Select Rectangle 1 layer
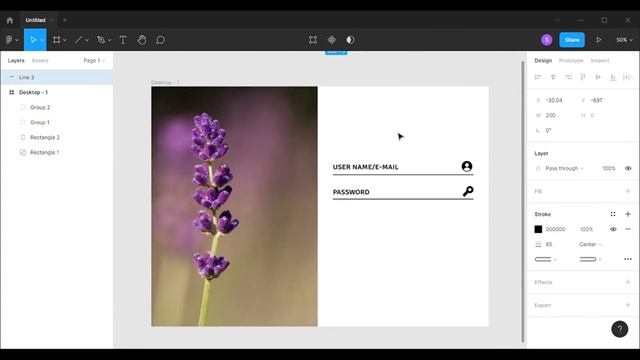640x360 pixels. (57, 152)
